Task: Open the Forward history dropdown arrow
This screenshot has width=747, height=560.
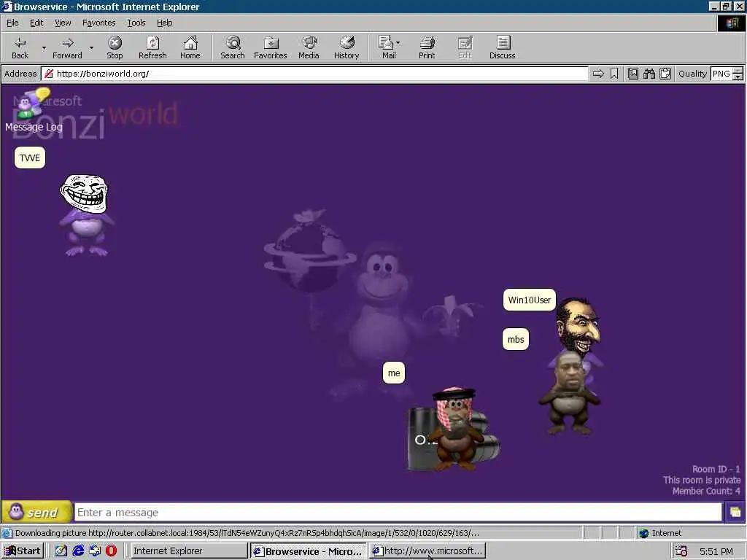Action: pyautogui.click(x=91, y=47)
